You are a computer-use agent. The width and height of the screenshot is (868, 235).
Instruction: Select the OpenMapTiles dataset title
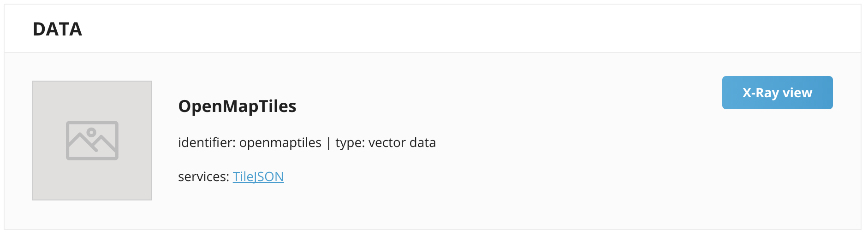coord(237,106)
